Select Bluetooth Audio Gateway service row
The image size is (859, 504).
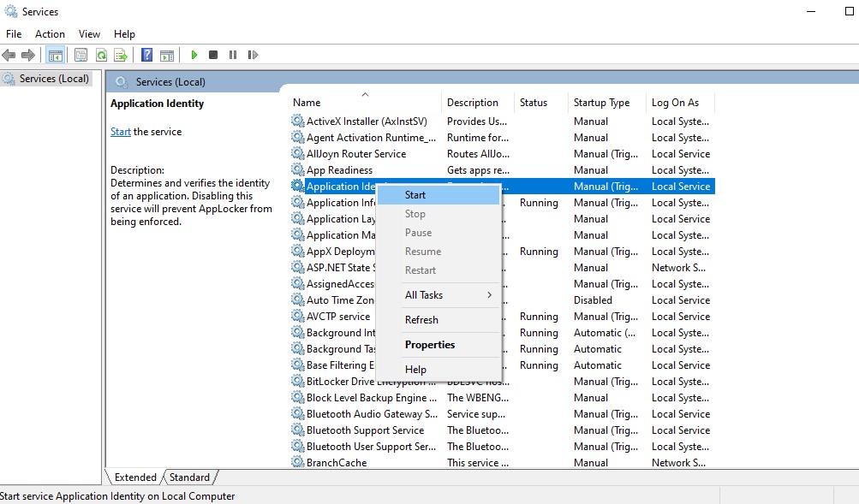[x=503, y=413]
